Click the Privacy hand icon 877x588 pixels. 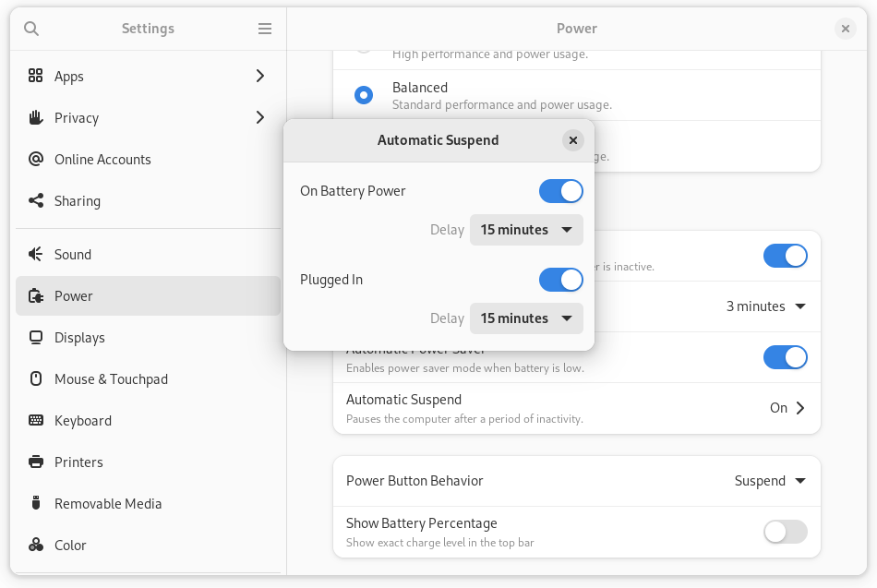[x=36, y=117]
